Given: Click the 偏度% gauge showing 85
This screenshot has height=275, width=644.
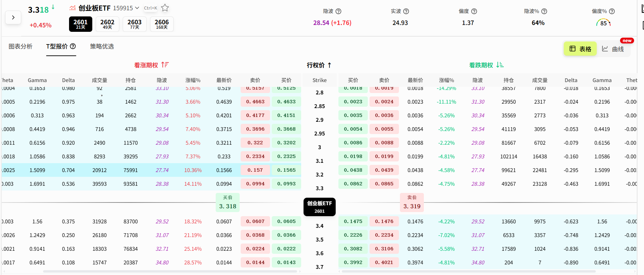Looking at the screenshot, I should point(603,23).
